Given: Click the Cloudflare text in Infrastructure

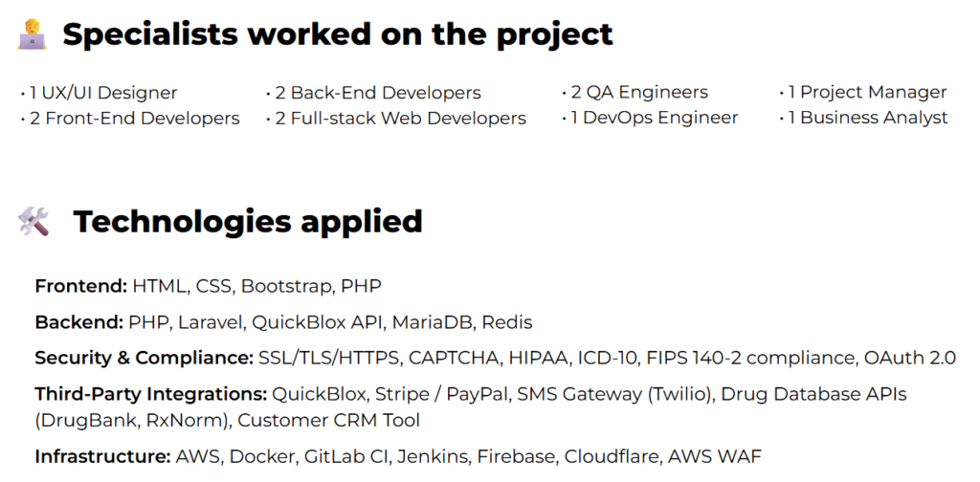Looking at the screenshot, I should (x=612, y=456).
